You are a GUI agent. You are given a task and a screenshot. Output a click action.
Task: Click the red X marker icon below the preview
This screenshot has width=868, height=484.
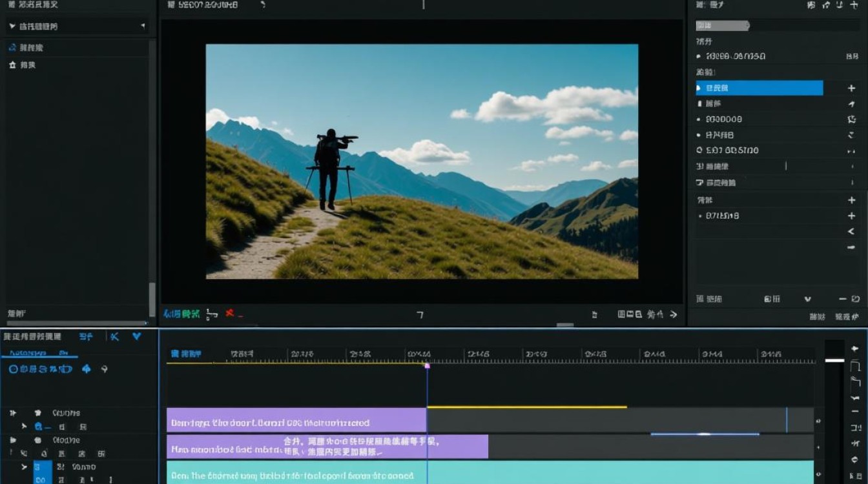(x=229, y=314)
